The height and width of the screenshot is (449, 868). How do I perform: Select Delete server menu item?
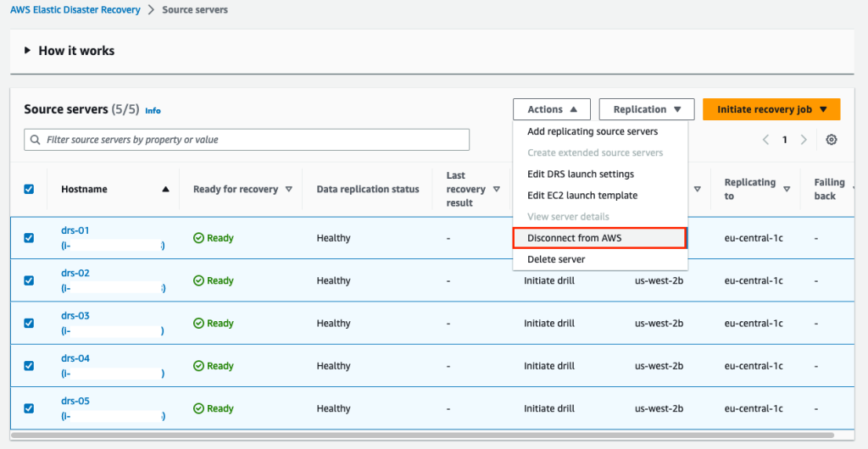[x=600, y=259]
